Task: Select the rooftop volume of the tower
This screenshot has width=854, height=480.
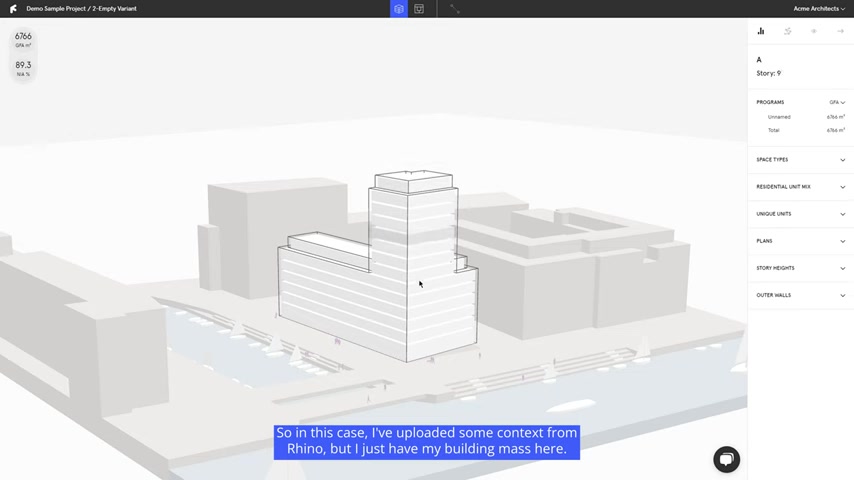Action: pyautogui.click(x=413, y=181)
